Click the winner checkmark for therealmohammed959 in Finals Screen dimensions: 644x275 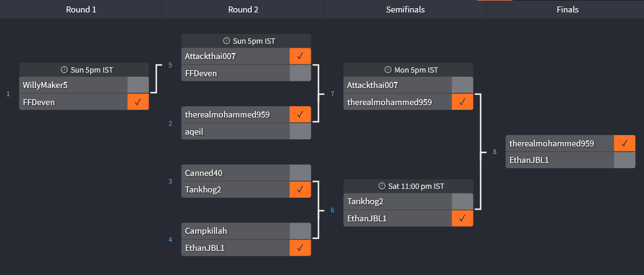pyautogui.click(x=625, y=143)
